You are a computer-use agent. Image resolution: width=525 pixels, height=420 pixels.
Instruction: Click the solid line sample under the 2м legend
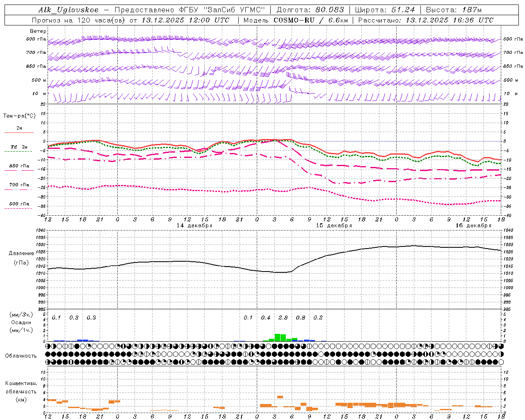19,133
